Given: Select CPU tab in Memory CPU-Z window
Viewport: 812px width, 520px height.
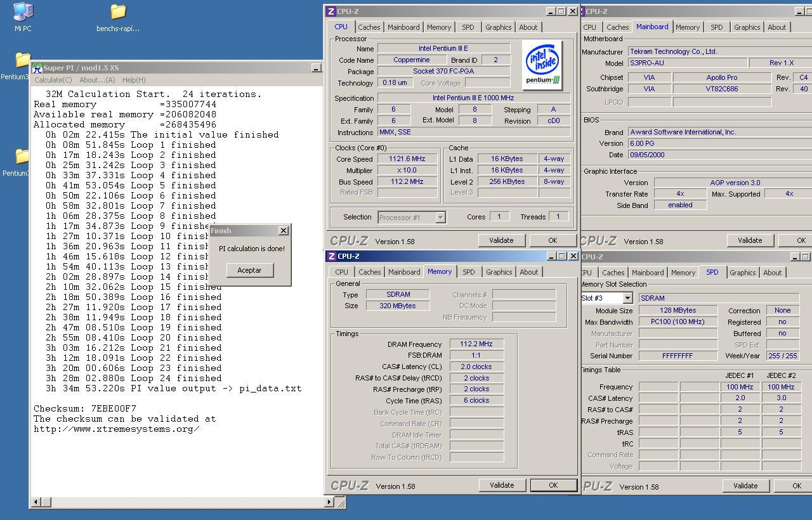Looking at the screenshot, I should click(x=341, y=272).
